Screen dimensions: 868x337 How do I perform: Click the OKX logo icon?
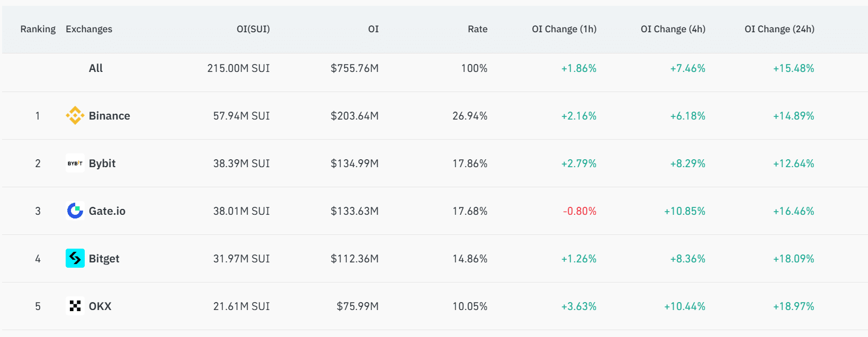(75, 306)
